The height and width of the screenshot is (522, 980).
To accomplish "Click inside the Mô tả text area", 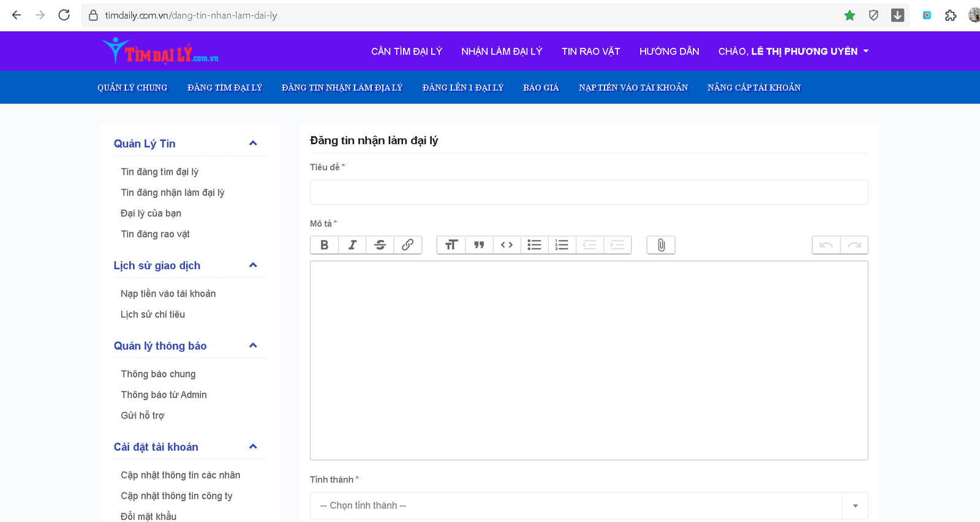I will [x=589, y=360].
